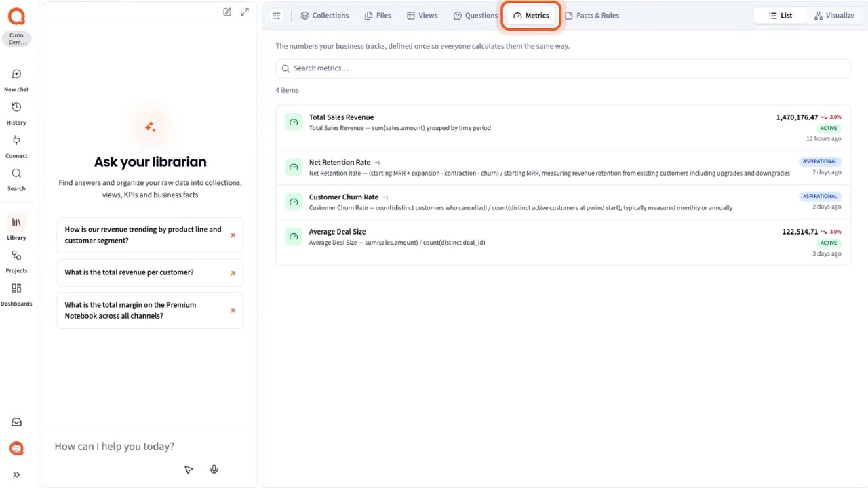Switch to the Collections tab

click(x=325, y=16)
